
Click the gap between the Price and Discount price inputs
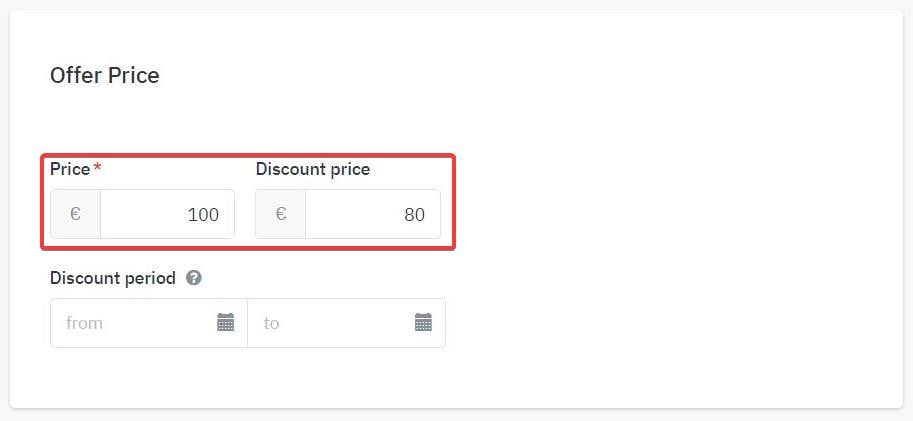(245, 214)
